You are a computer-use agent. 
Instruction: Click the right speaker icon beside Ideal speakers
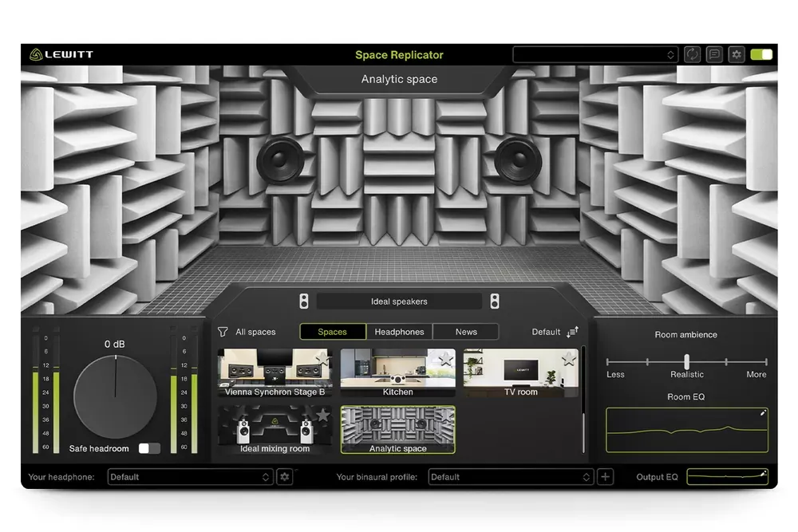(495, 301)
